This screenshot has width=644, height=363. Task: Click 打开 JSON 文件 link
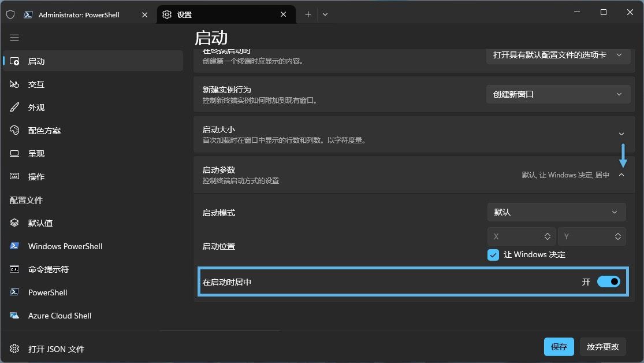pyautogui.click(x=55, y=349)
